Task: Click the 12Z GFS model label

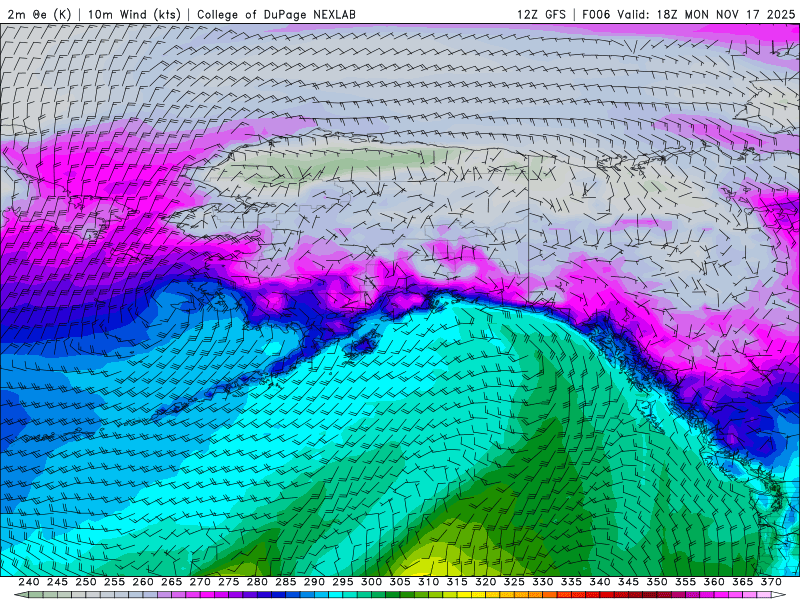Action: tap(543, 14)
